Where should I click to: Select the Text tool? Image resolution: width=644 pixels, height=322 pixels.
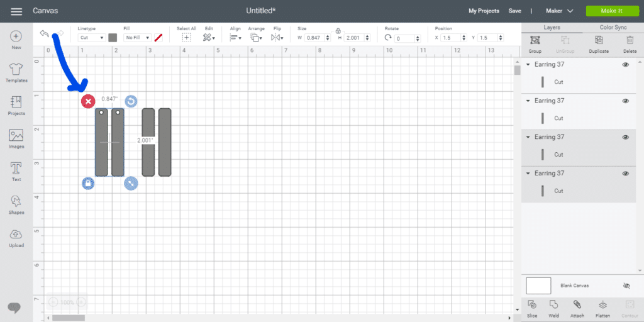pyautogui.click(x=16, y=172)
